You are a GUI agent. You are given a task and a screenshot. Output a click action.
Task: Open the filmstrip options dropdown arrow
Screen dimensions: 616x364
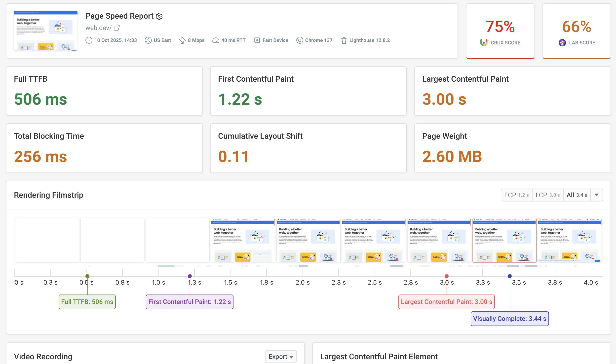(597, 195)
